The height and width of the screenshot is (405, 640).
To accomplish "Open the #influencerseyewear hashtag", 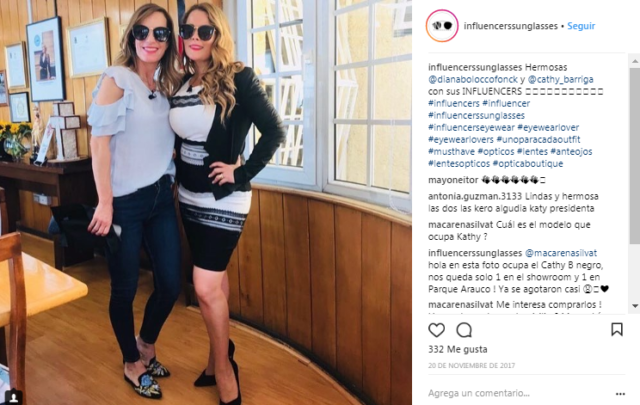I will [471, 127].
